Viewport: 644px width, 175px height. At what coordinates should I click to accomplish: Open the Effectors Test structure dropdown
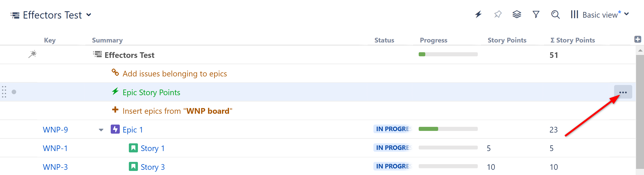tap(89, 15)
